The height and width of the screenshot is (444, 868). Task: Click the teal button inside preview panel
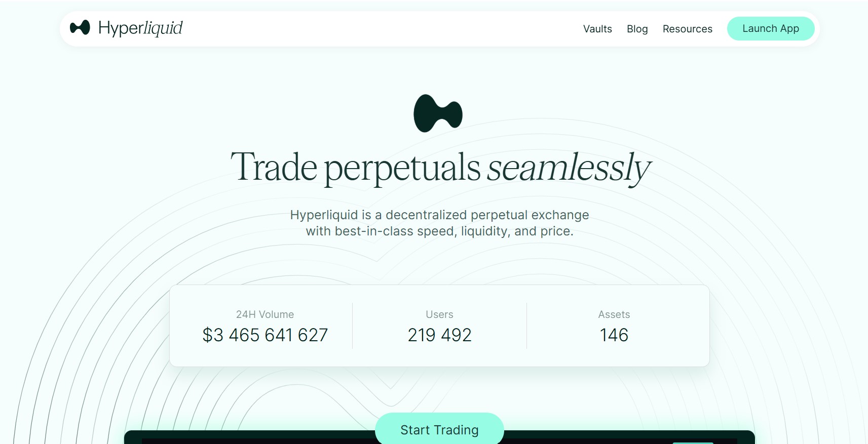pos(693,443)
